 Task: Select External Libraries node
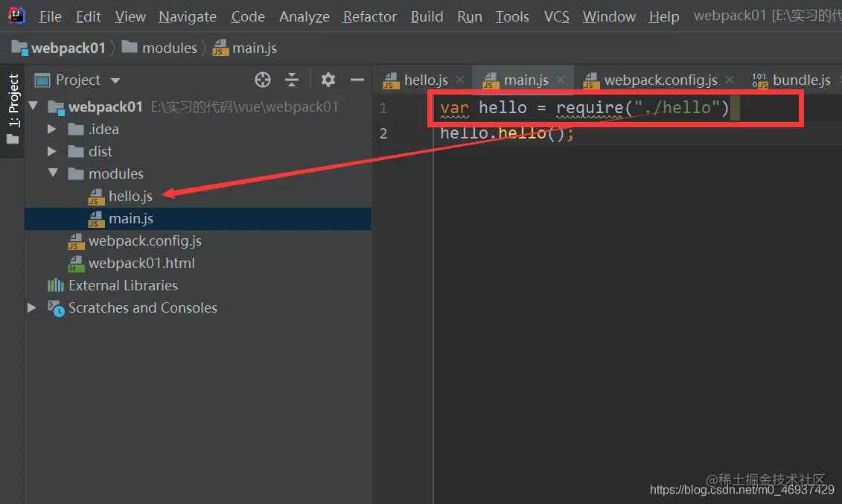198,286
